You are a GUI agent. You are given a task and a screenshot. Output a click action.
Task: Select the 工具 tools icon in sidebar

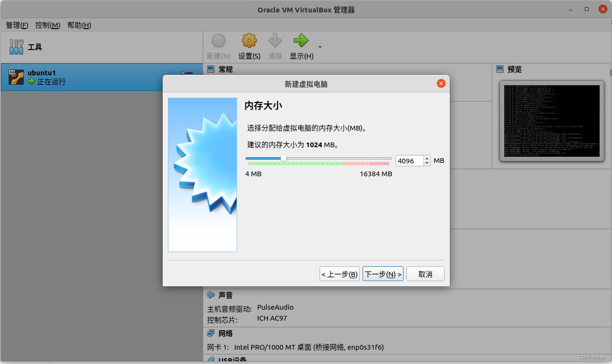16,47
